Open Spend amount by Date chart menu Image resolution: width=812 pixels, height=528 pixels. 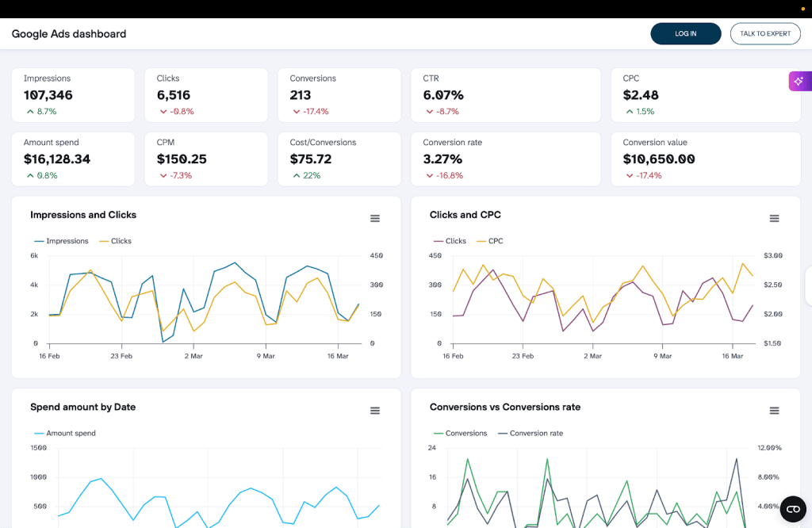375,411
